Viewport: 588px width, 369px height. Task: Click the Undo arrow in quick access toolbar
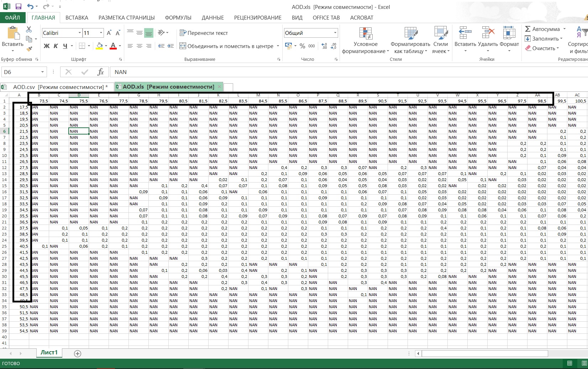tap(30, 7)
